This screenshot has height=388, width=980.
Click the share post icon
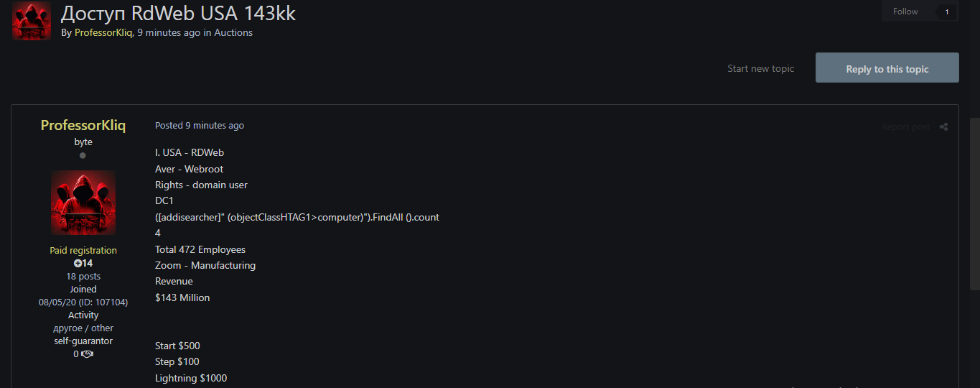point(943,127)
